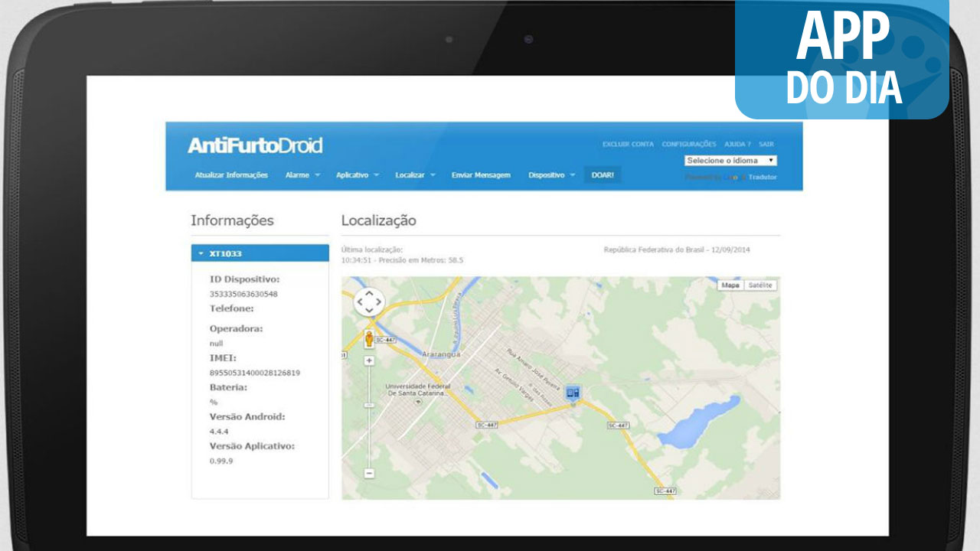Select the blue device marker on the map
Viewport: 980px width, 551px height.
tap(573, 392)
